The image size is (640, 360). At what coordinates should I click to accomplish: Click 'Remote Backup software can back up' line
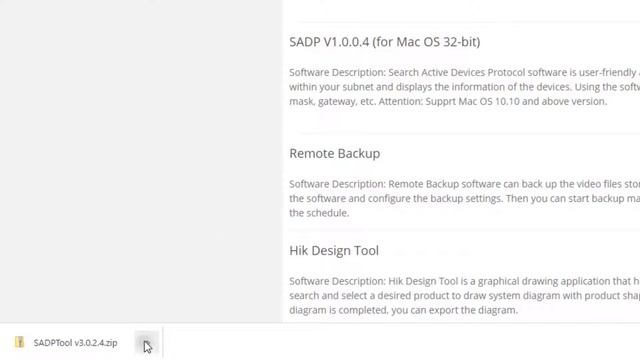[464, 184]
